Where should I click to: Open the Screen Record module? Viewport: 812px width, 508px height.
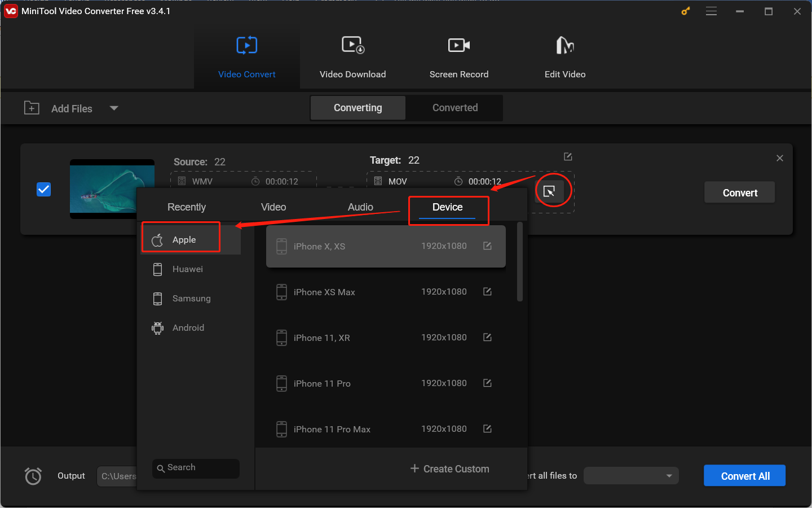click(459, 57)
